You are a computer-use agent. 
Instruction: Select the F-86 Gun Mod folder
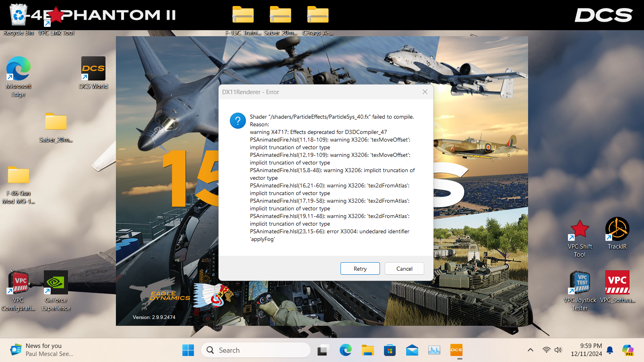19,185
